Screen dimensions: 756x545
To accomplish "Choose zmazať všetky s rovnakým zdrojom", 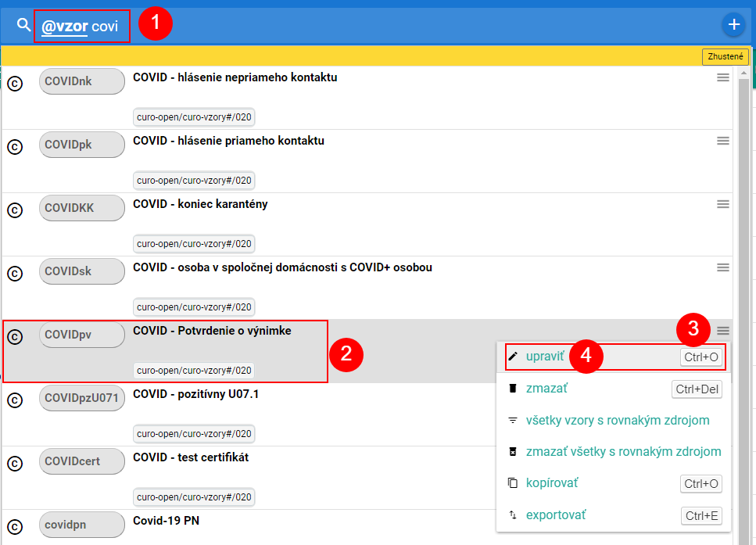I will tap(614, 452).
